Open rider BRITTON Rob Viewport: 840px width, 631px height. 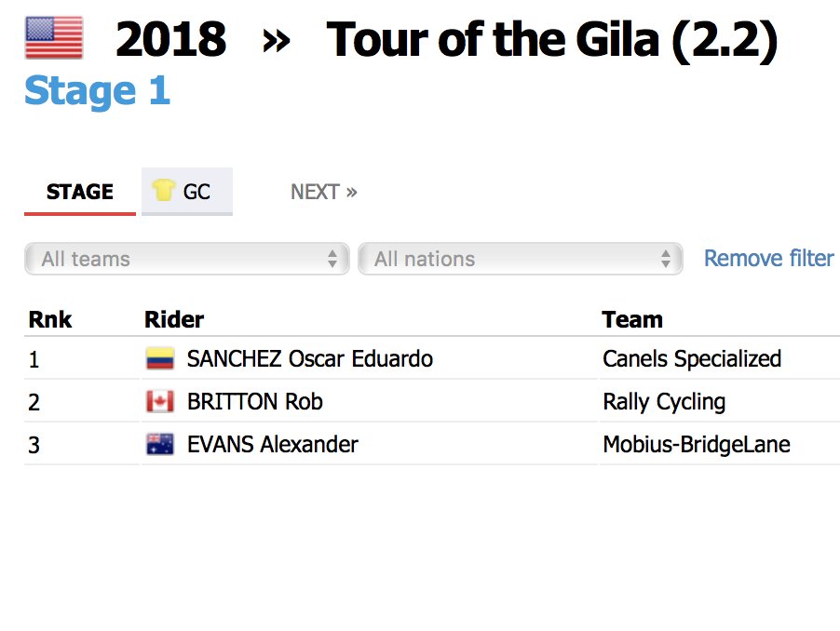254,402
